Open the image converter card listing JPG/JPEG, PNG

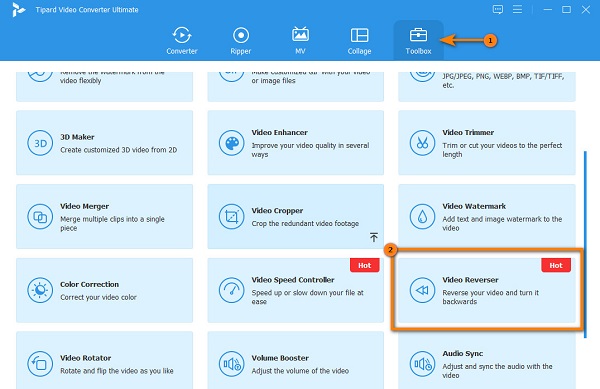coord(487,86)
